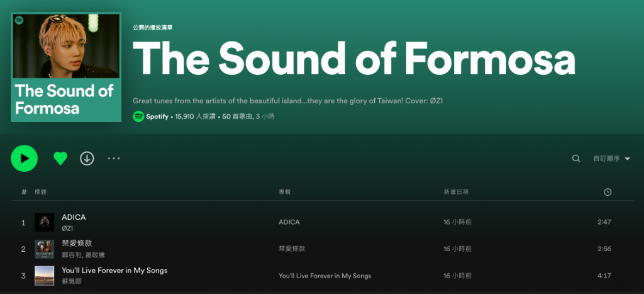Click the Spotify logo beside the owner name
644x294 pixels.
coord(138,116)
